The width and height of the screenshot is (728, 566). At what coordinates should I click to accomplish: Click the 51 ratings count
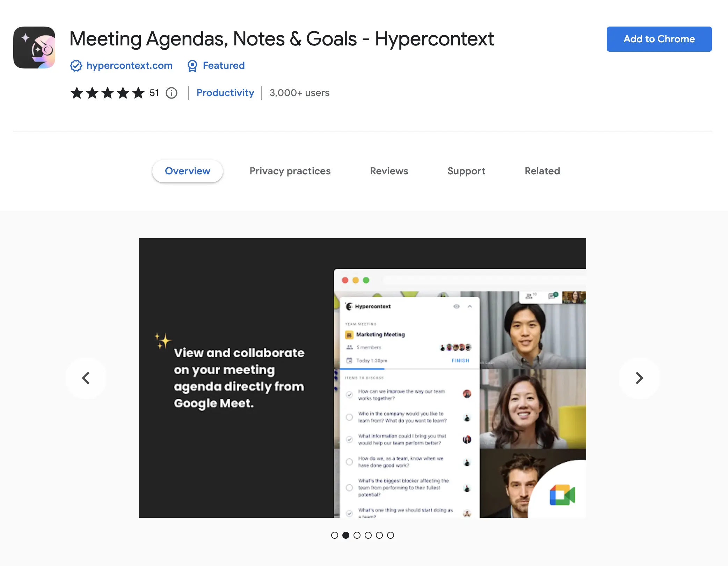pos(154,93)
